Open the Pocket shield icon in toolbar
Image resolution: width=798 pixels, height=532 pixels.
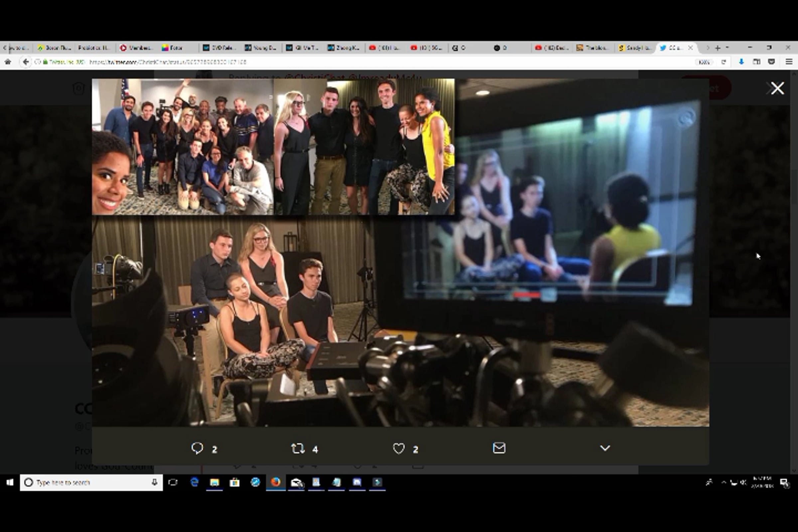(x=771, y=62)
